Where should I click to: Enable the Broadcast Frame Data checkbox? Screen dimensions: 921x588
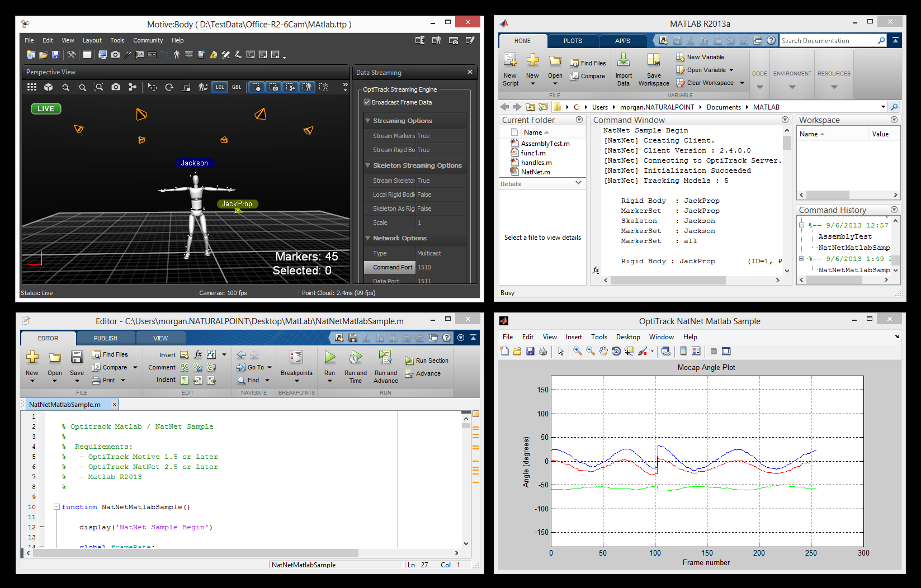point(367,102)
